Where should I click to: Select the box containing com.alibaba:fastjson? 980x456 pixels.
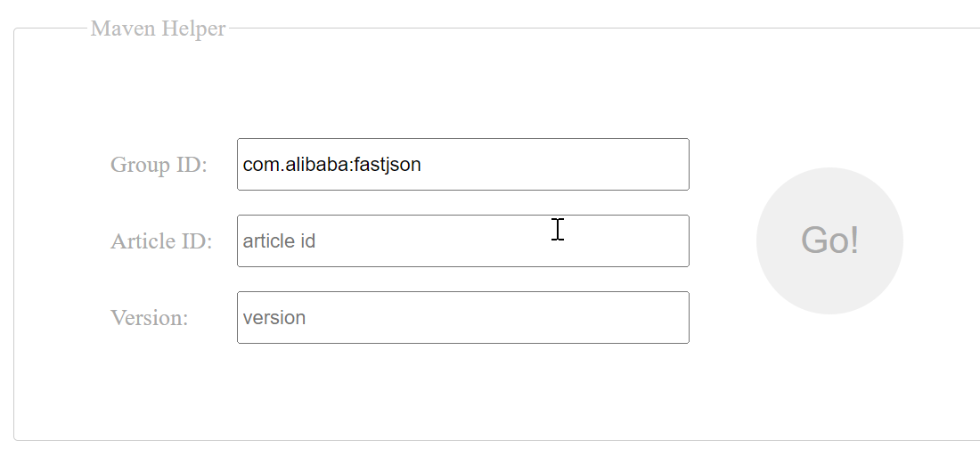pos(463,164)
